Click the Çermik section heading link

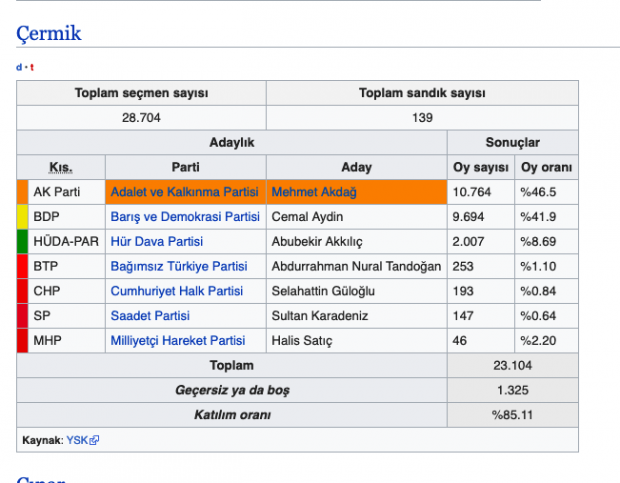pos(49,33)
